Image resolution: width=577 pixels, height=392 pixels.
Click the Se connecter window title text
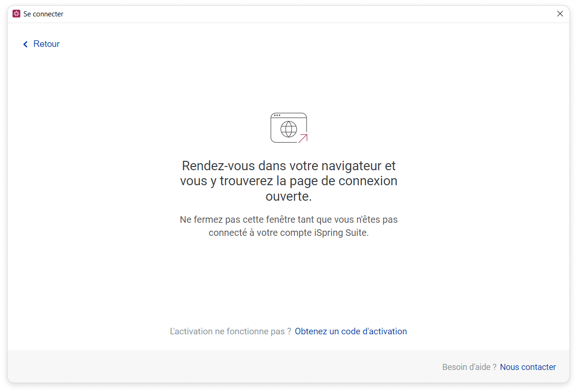43,14
